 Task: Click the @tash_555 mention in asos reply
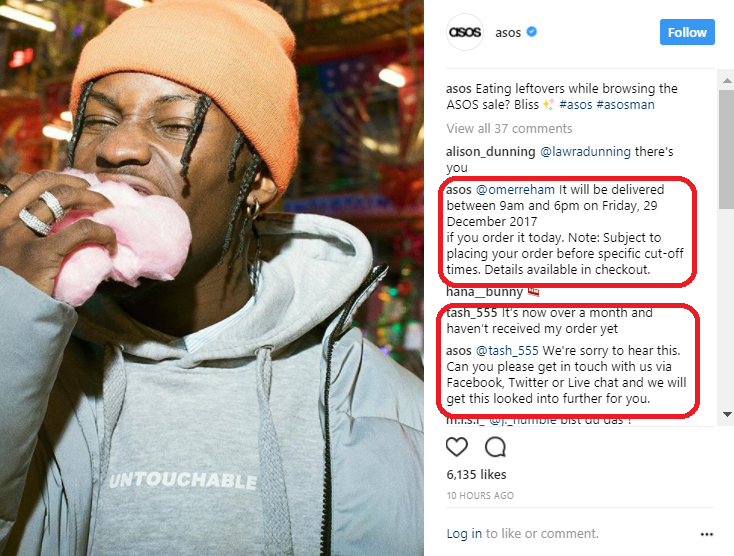point(507,351)
